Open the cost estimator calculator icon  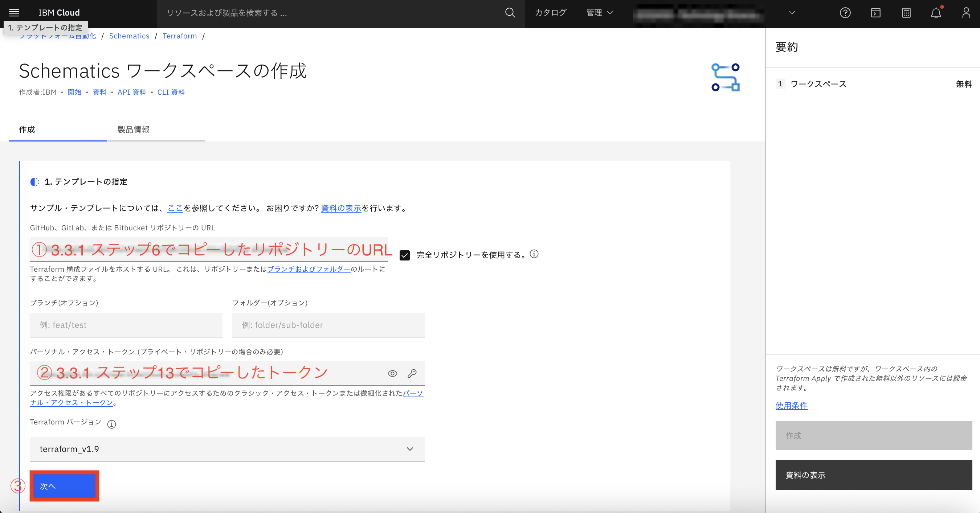click(906, 13)
